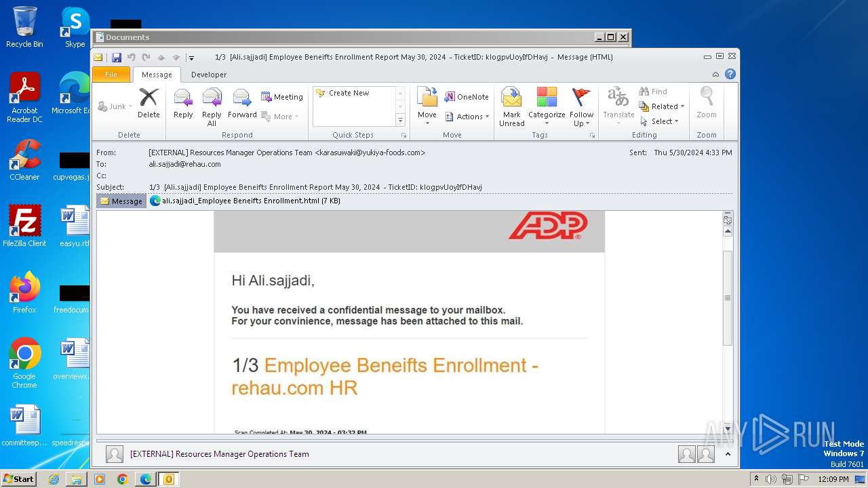Open the Select dropdown
The height and width of the screenshot is (488, 868).
tap(659, 121)
